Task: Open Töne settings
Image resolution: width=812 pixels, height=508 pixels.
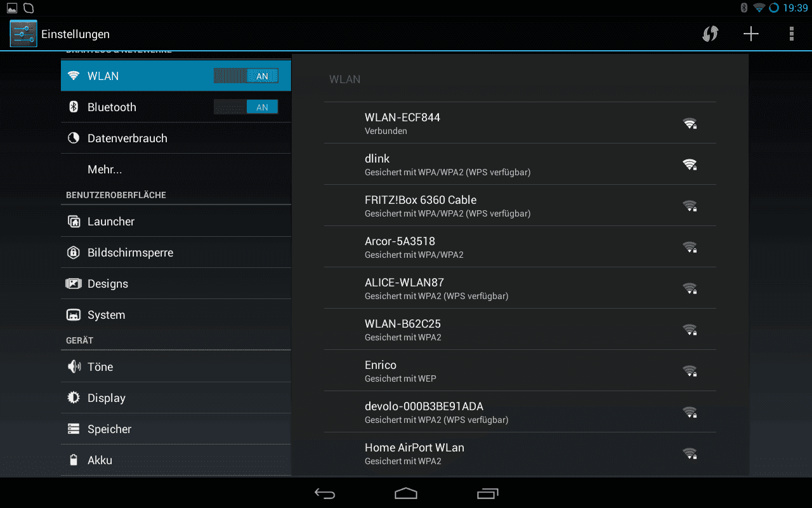Action: tap(176, 366)
